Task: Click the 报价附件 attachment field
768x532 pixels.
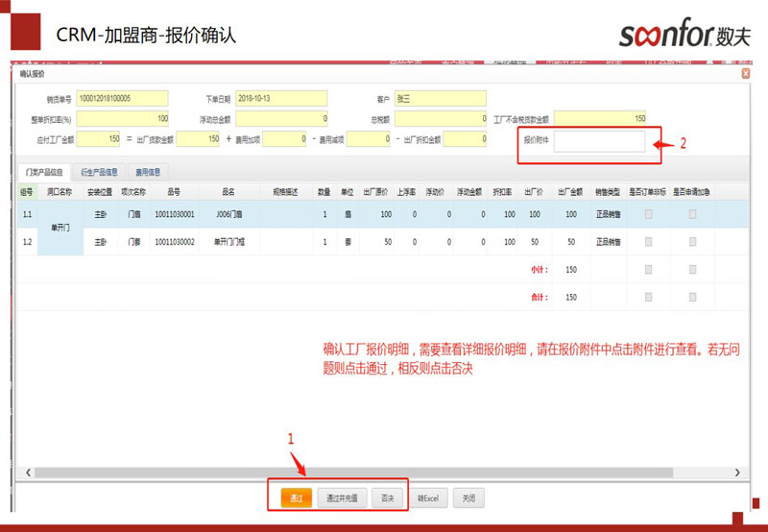Action: [598, 141]
